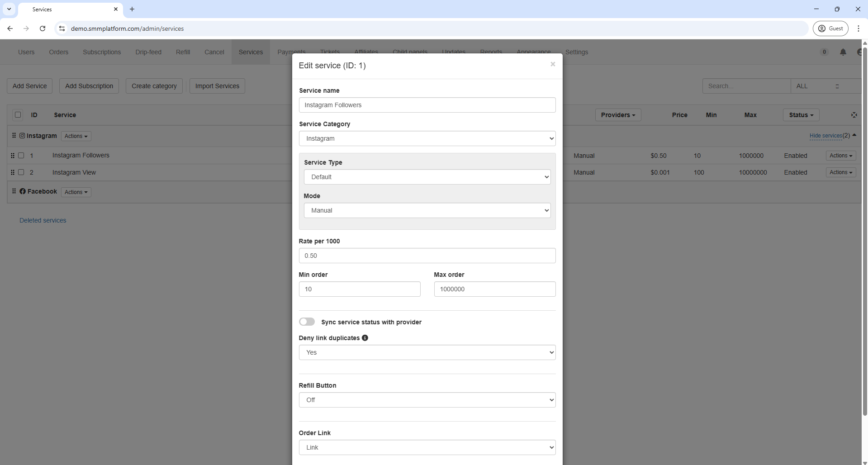Image resolution: width=868 pixels, height=465 pixels.
Task: Click the drag handle for Facebook category
Action: pos(14,191)
